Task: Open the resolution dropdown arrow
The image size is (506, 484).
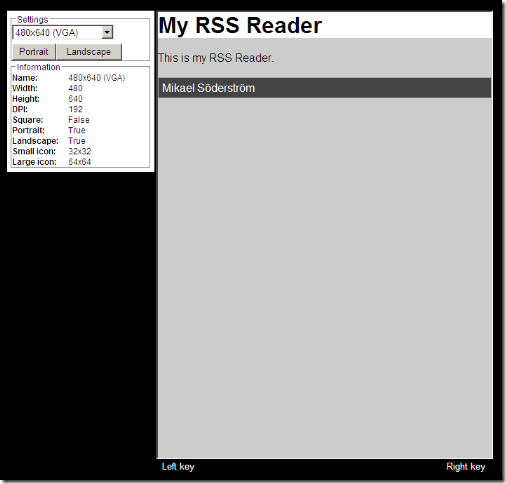Action: coord(107,32)
